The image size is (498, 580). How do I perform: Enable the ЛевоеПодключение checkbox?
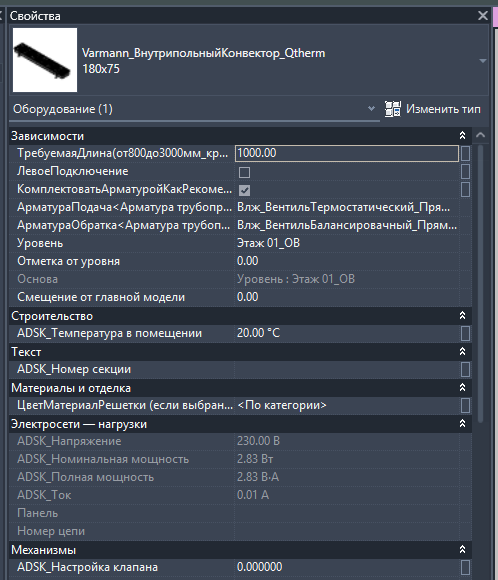tap(244, 172)
